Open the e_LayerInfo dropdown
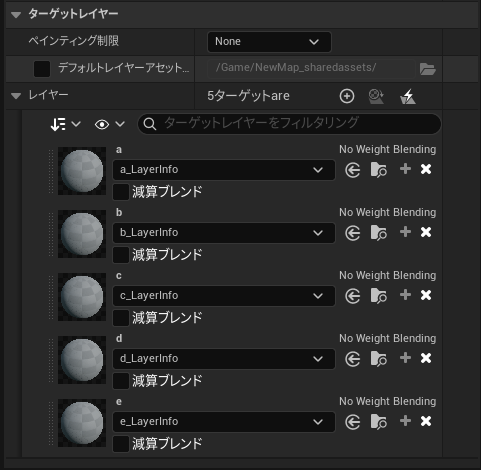Screen dimensions: 481x470 pos(224,422)
